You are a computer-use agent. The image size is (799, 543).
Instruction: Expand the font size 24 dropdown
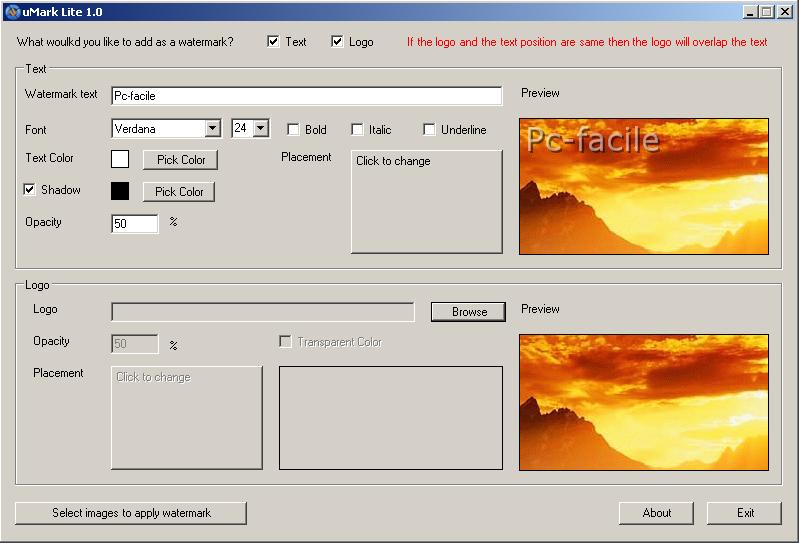[260, 128]
